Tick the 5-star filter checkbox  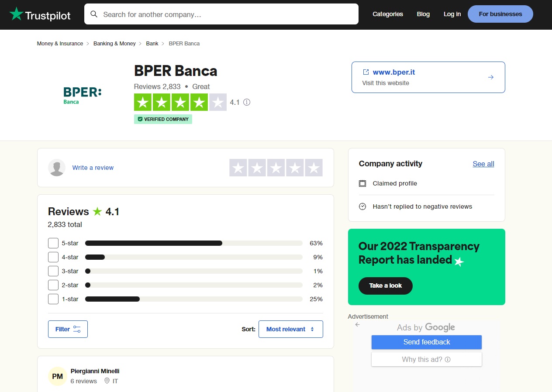(x=53, y=243)
